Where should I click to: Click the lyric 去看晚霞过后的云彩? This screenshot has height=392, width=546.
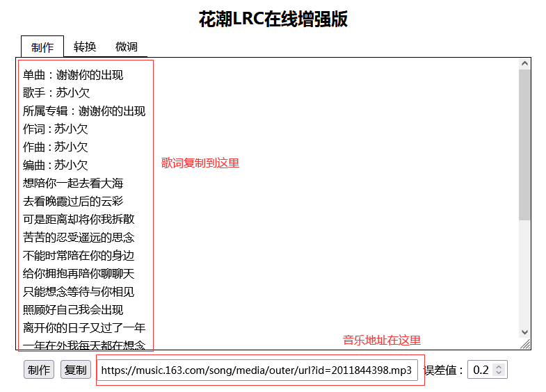[73, 201]
